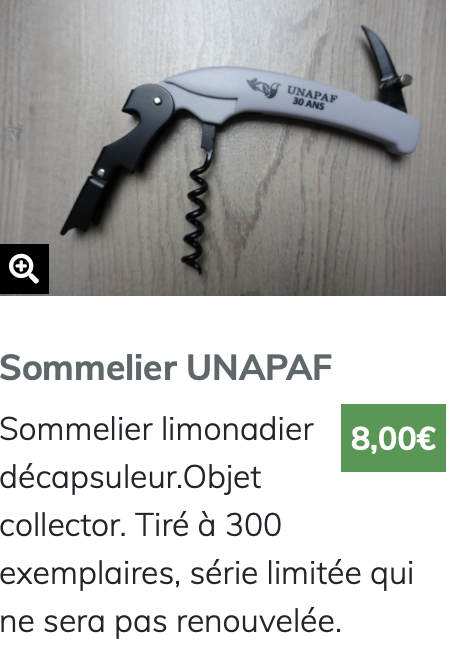Image resolution: width=452 pixels, height=656 pixels.
Task: Open the Sommelier UNAPAF product title
Action: (166, 367)
